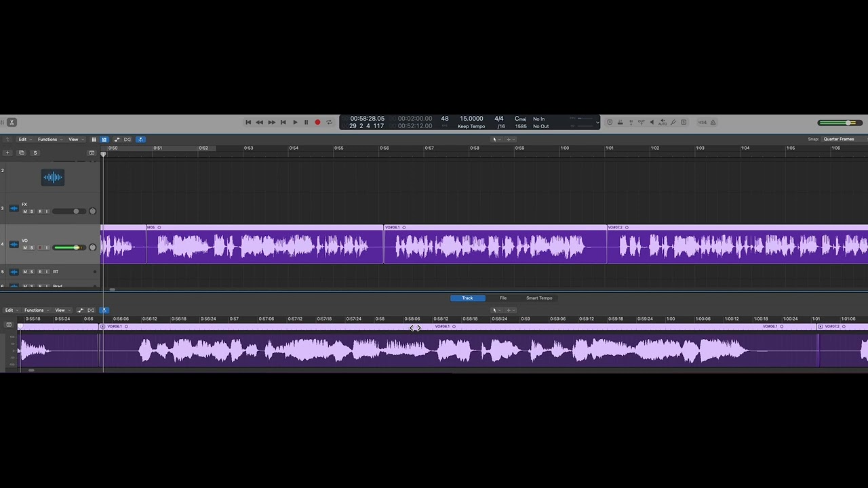The height and width of the screenshot is (488, 868).
Task: Select the Track tab in editor
Action: click(x=467, y=298)
